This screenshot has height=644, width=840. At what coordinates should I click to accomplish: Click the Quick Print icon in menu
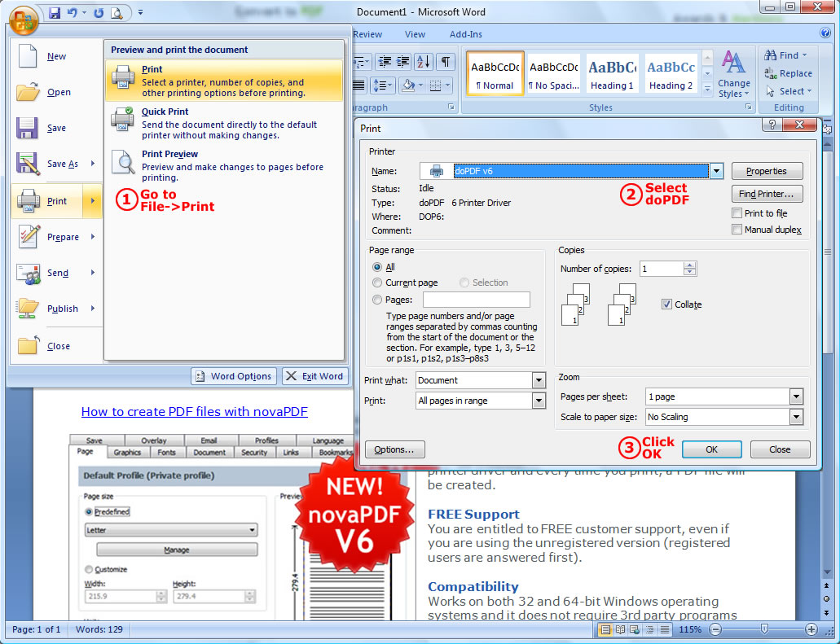click(123, 119)
